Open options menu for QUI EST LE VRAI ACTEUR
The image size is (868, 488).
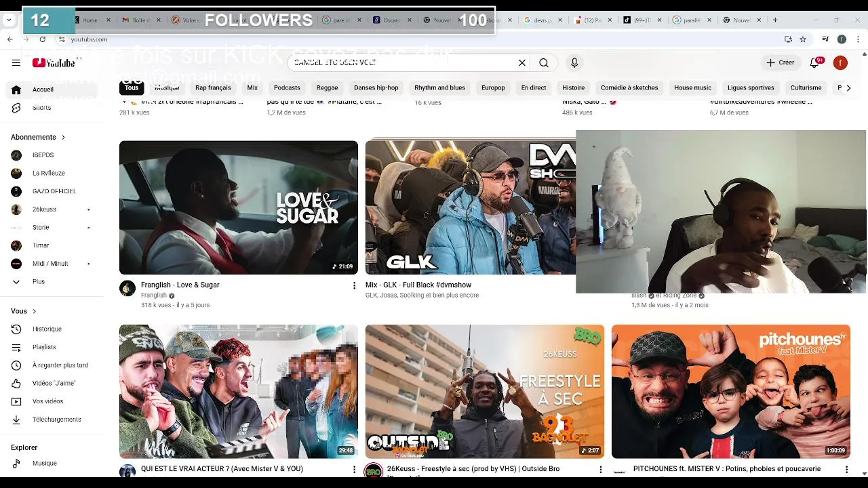[354, 469]
